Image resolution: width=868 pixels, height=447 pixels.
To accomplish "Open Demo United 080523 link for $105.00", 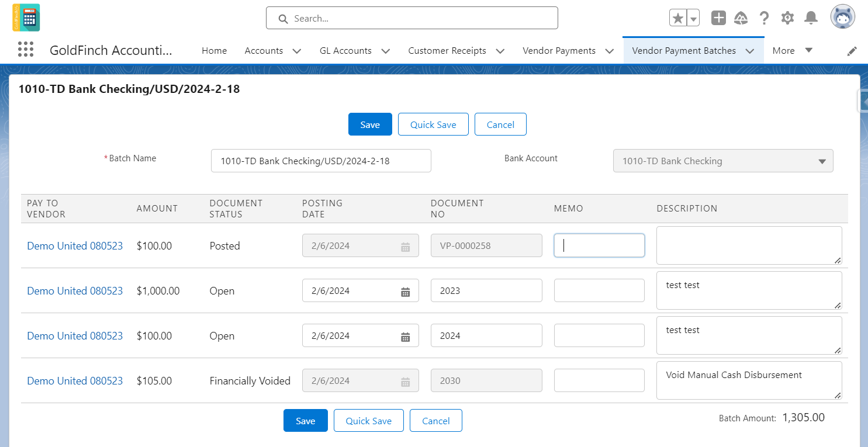I will click(x=75, y=381).
